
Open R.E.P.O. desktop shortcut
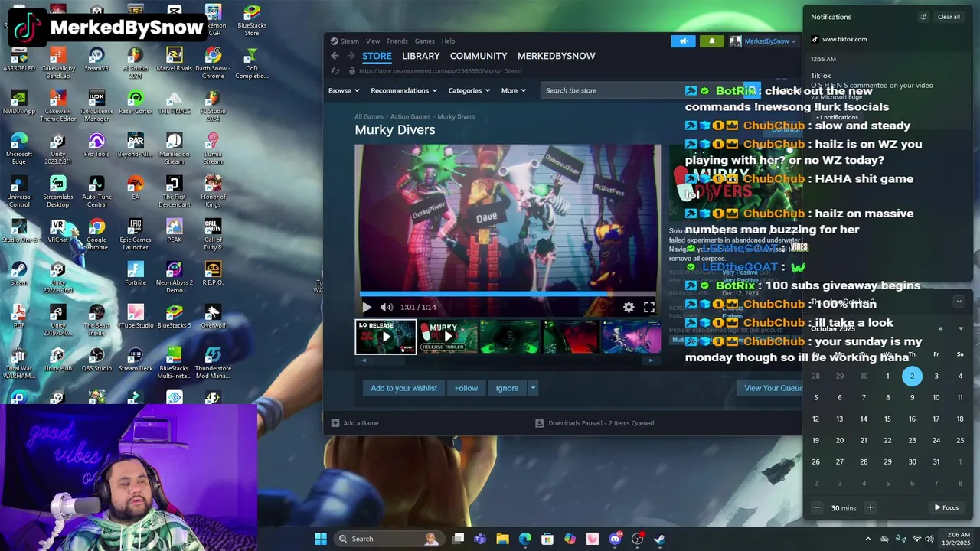[213, 274]
